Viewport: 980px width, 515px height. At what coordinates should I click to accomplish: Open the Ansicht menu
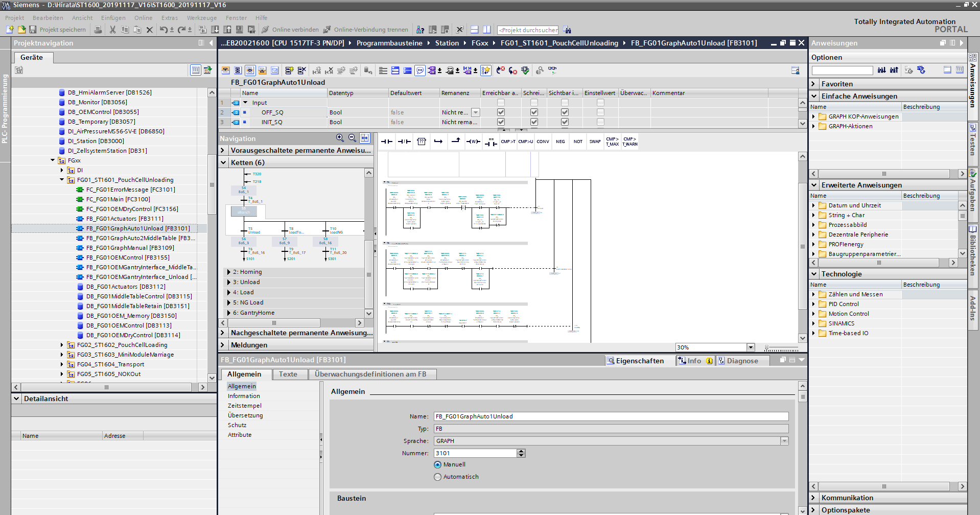pyautogui.click(x=82, y=18)
